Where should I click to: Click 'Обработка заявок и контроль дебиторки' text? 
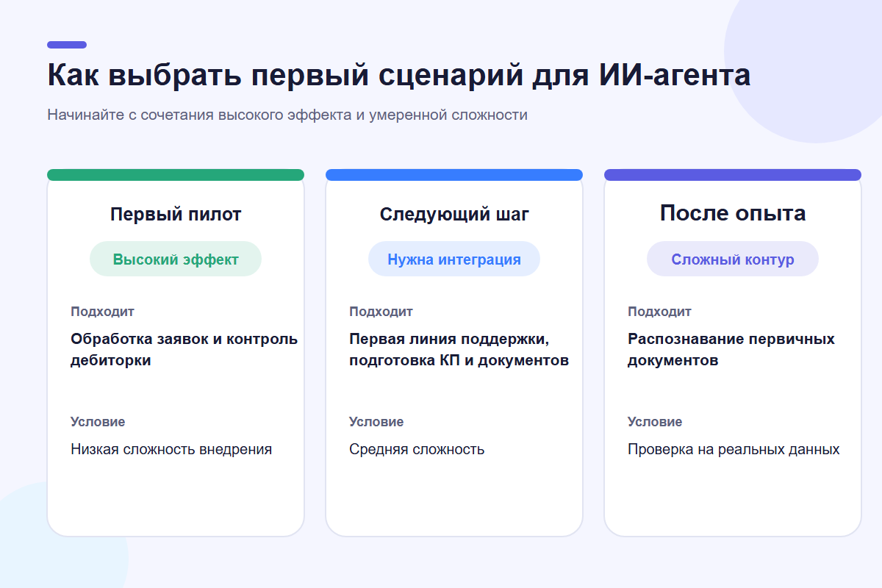click(184, 350)
